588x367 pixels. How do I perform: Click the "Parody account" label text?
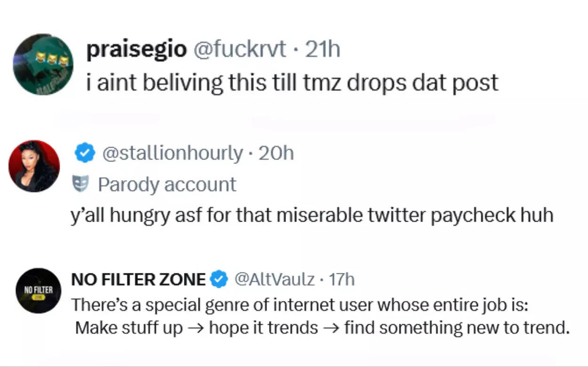[x=167, y=184]
